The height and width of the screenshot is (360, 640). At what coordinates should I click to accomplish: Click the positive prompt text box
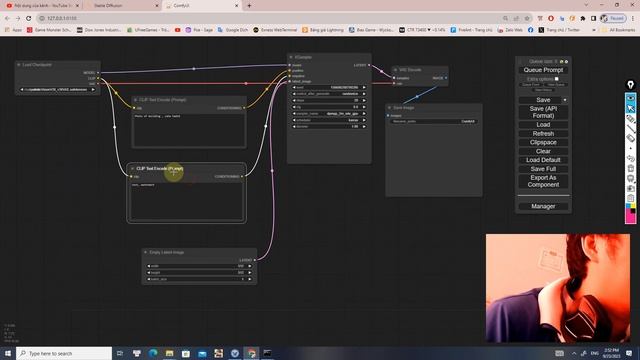pyautogui.click(x=189, y=129)
